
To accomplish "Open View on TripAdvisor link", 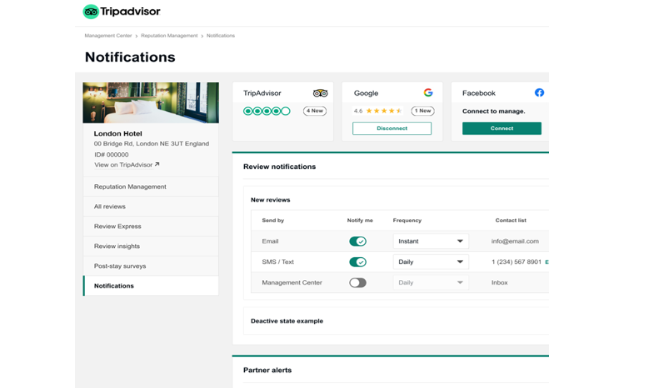I will click(x=123, y=165).
